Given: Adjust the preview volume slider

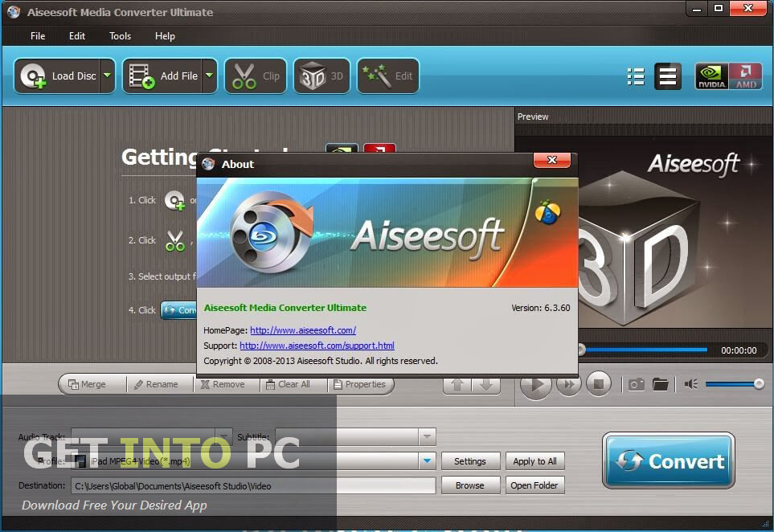Looking at the screenshot, I should (x=735, y=384).
